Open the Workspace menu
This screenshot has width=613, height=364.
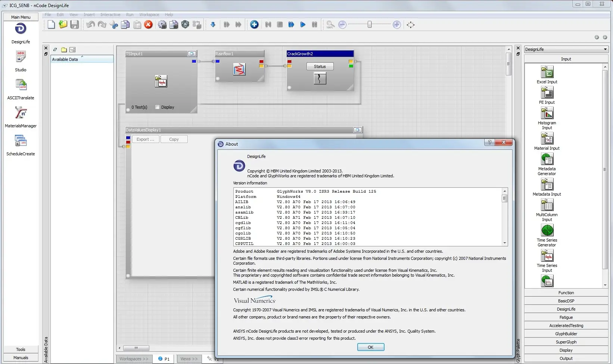click(x=149, y=15)
